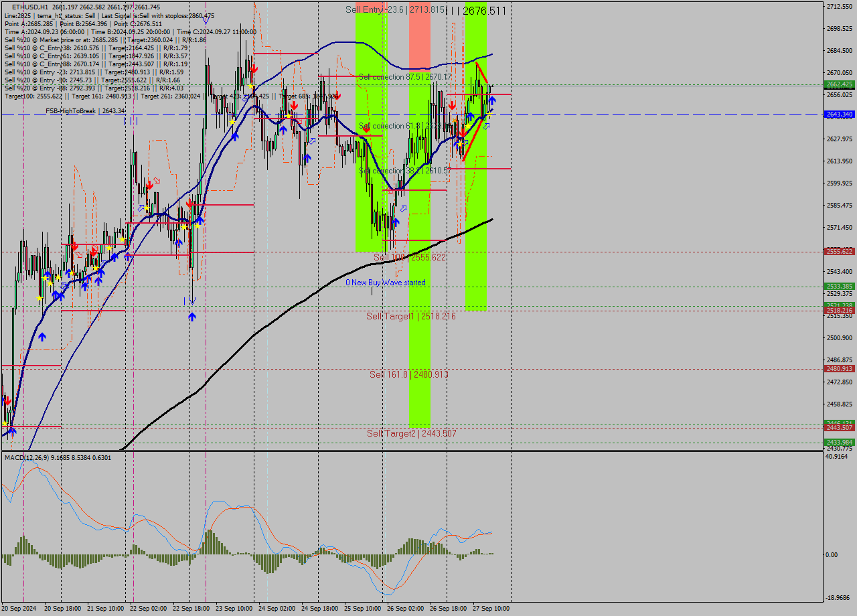Click the green 2533.385 price tag
This screenshot has width=857, height=616.
coord(839,287)
